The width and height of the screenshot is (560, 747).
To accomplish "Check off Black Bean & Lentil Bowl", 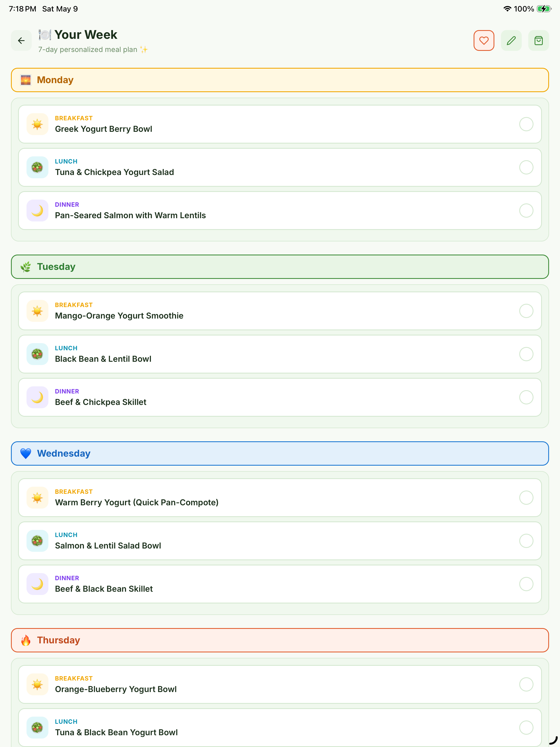I will pyautogui.click(x=526, y=354).
